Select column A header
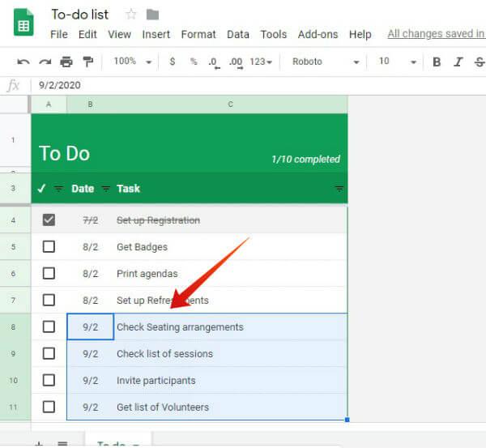This screenshot has width=486, height=448. [49, 105]
